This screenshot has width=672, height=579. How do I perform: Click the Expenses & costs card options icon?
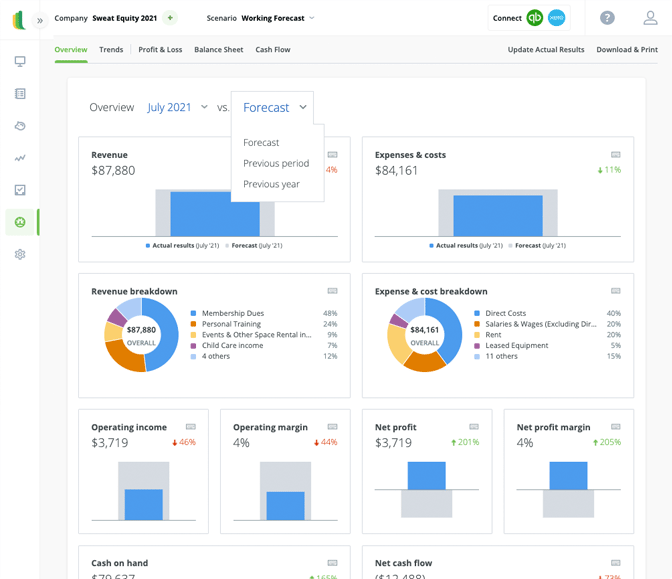(615, 155)
